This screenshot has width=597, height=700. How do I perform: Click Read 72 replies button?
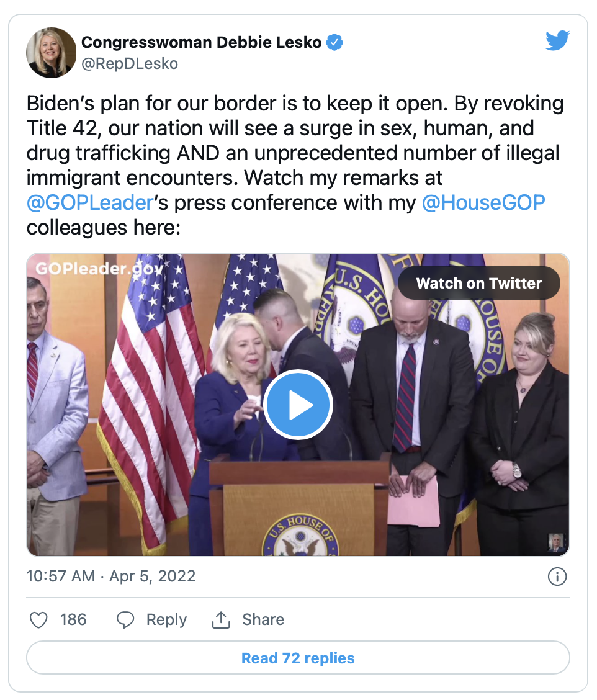coord(298,658)
